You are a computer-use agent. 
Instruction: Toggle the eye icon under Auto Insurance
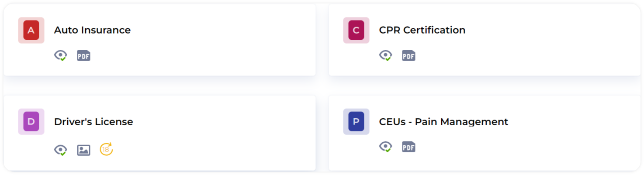[x=60, y=55]
